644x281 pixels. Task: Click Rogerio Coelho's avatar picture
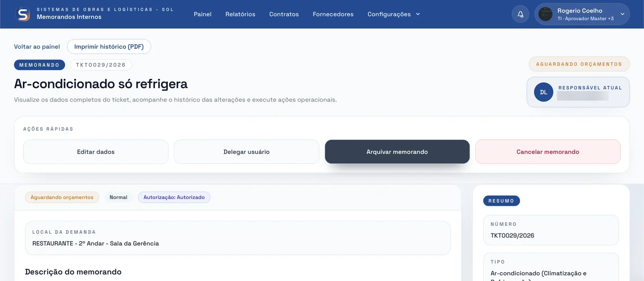[x=545, y=14]
